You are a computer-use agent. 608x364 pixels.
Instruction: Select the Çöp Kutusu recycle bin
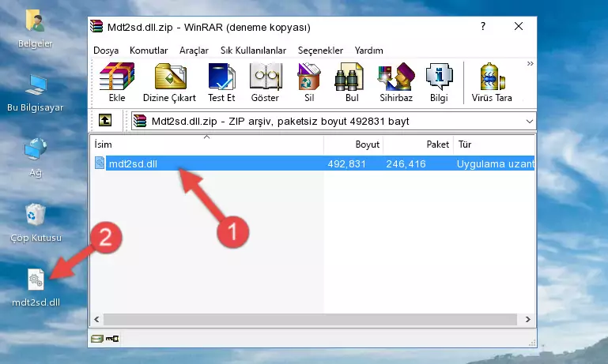tap(36, 223)
